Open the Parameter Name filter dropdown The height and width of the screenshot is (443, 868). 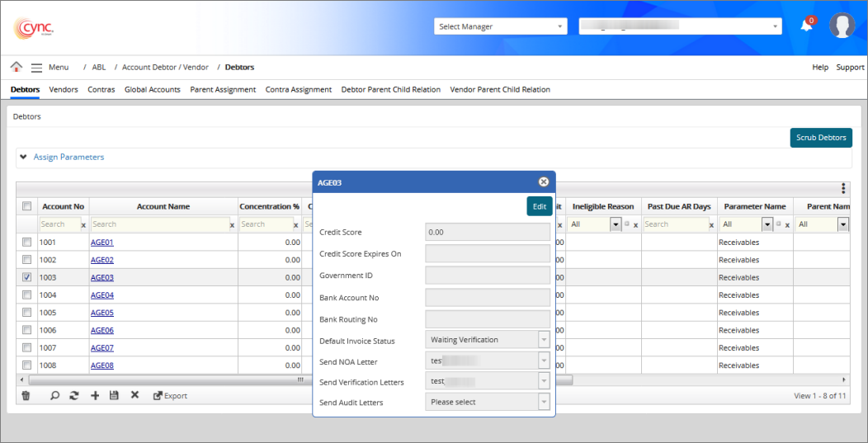click(x=767, y=224)
